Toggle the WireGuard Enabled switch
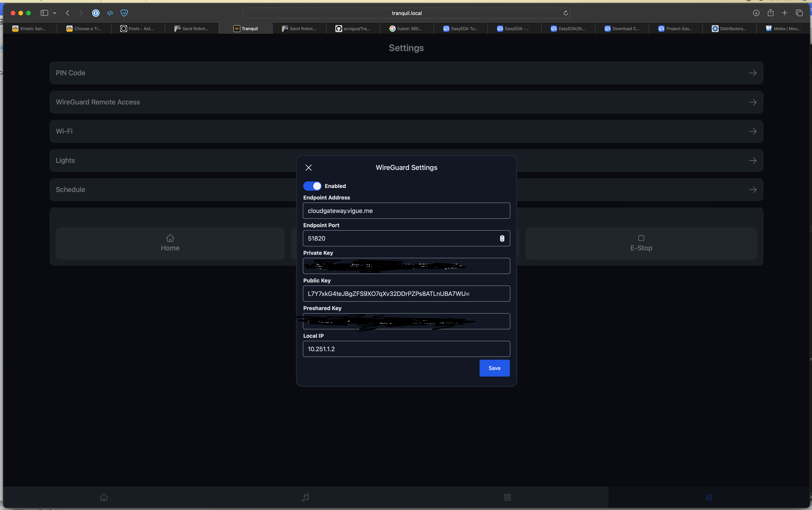 pos(311,186)
